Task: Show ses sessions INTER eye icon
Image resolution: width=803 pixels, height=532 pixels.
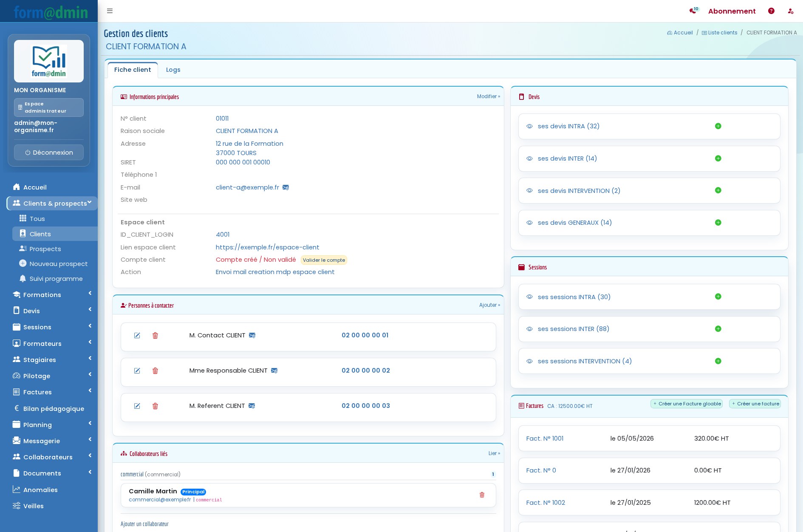Action: tap(529, 329)
